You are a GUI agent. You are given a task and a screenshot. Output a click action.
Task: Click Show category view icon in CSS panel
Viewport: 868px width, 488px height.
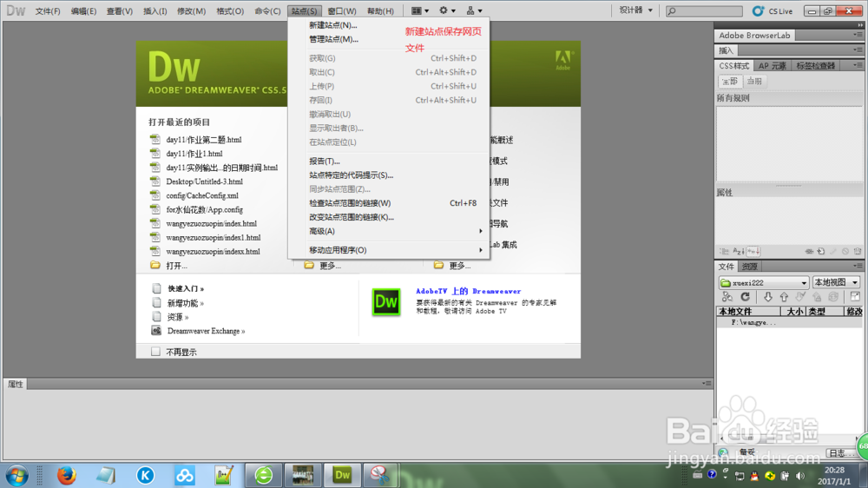point(724,252)
